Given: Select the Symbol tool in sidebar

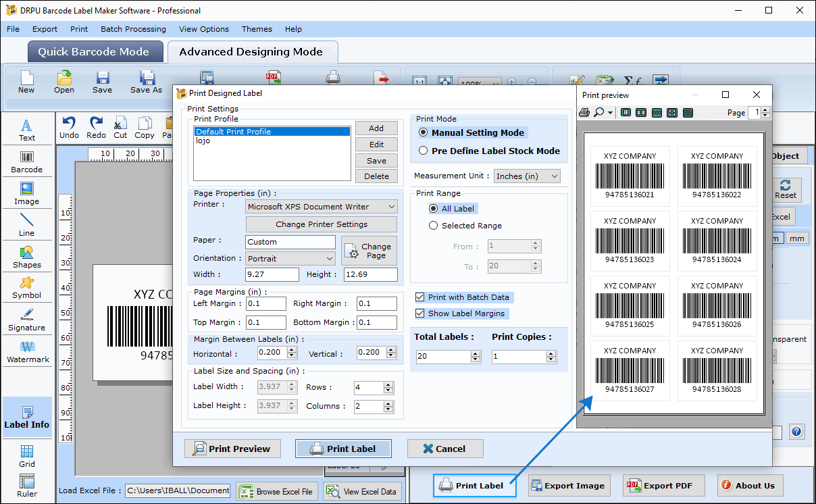Looking at the screenshot, I should coord(27,288).
